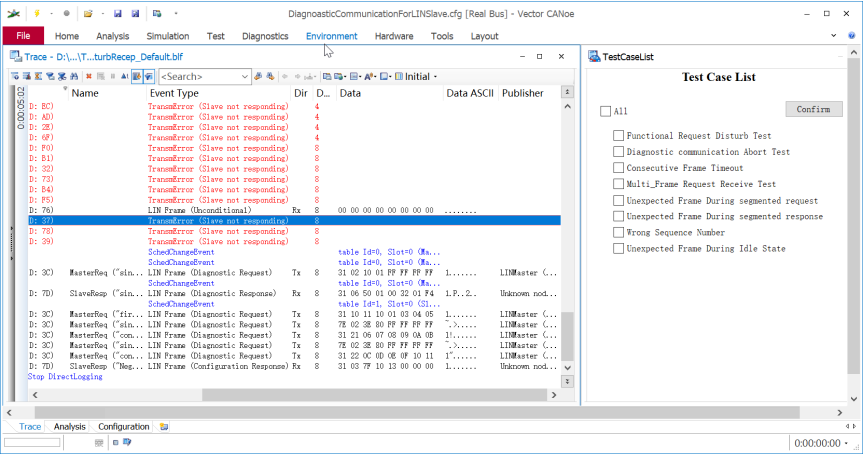Select the highlighted D: 37) TransmError row

(x=294, y=221)
